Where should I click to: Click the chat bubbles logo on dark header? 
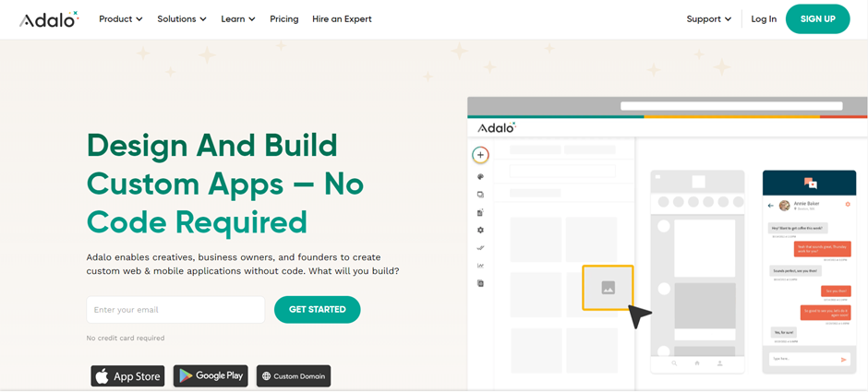click(811, 183)
